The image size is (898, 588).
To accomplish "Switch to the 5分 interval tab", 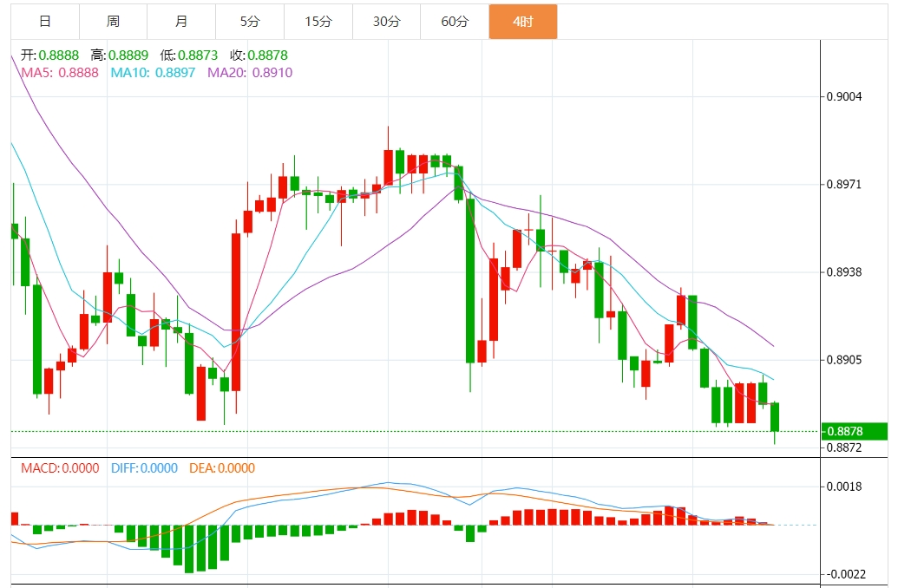I will pyautogui.click(x=250, y=22).
